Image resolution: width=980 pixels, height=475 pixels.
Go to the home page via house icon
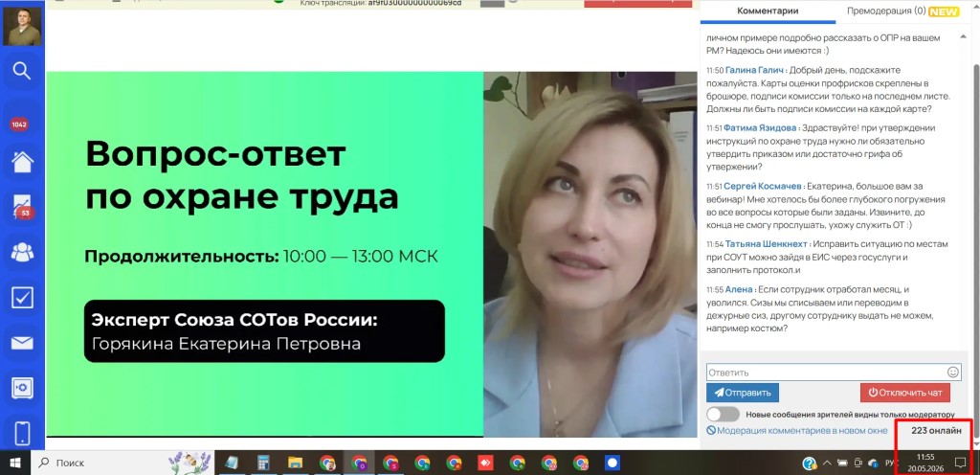click(23, 163)
